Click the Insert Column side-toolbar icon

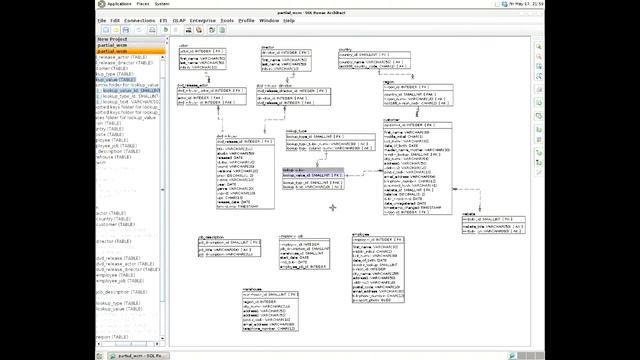click(539, 129)
